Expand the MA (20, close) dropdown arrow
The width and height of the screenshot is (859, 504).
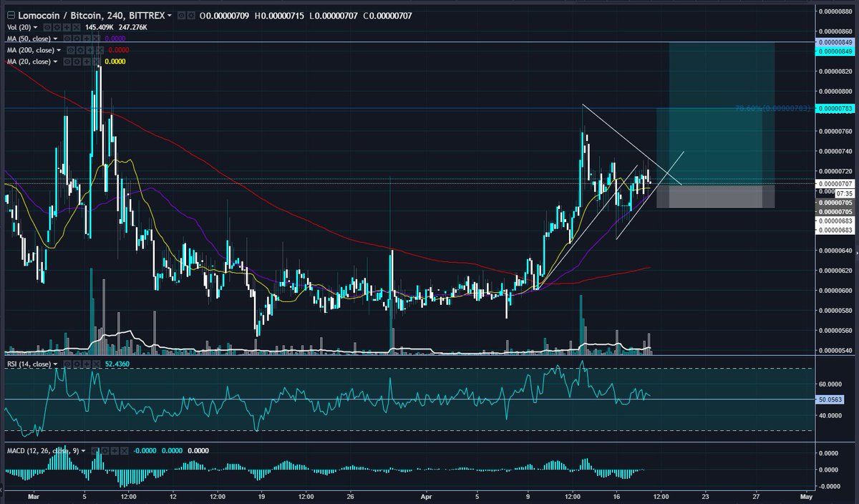(x=55, y=62)
